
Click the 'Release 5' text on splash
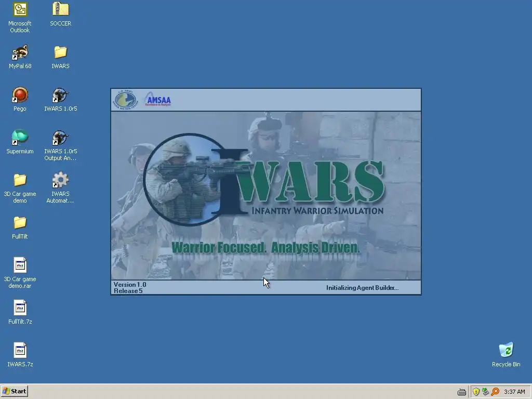pos(128,291)
